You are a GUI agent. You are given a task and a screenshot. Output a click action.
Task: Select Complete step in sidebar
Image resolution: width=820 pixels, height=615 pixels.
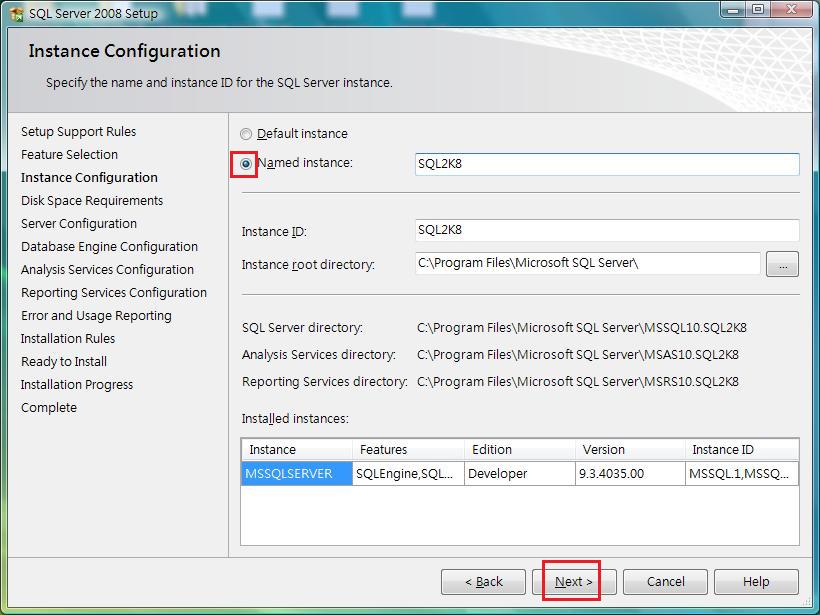tap(49, 408)
